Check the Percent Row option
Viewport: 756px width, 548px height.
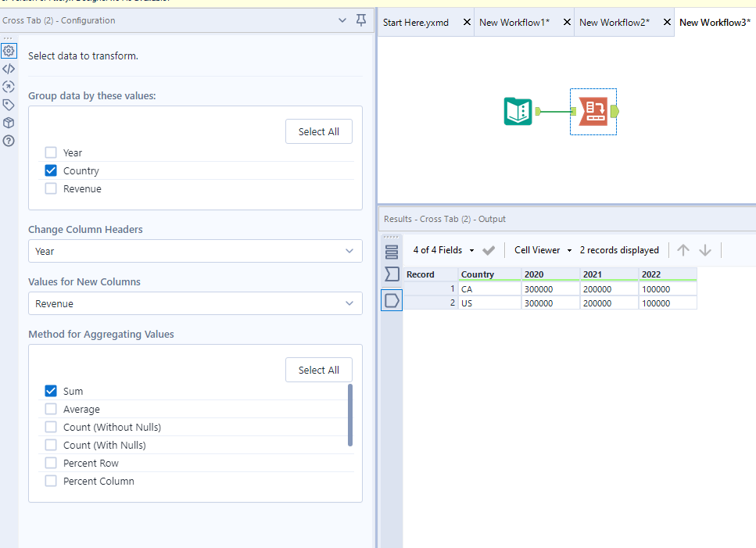[50, 463]
